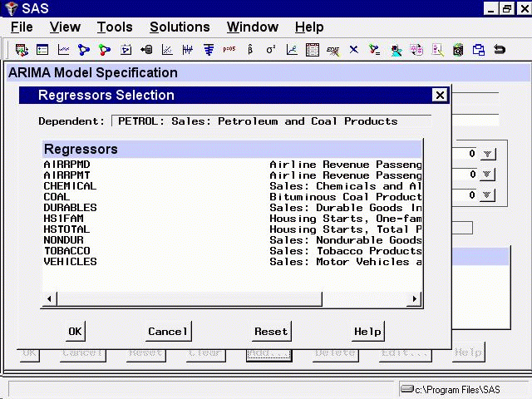Image resolution: width=532 pixels, height=399 pixels.
Task: Click the overlapping windows toolbar icon
Action: [479, 50]
